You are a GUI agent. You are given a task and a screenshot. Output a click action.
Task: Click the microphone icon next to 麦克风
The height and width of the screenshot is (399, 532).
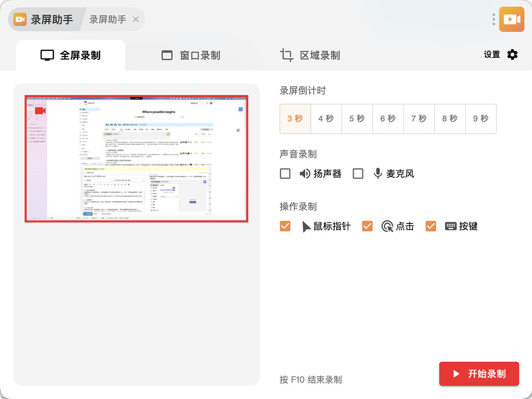tap(377, 174)
